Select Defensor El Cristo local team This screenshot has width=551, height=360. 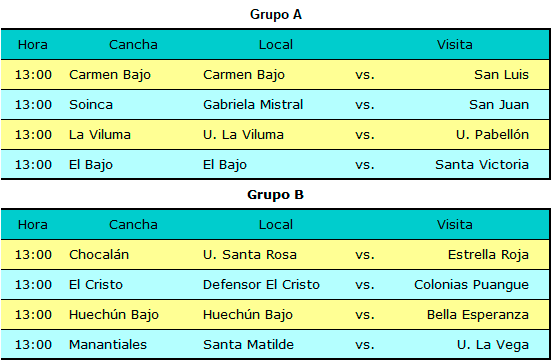(x=261, y=284)
